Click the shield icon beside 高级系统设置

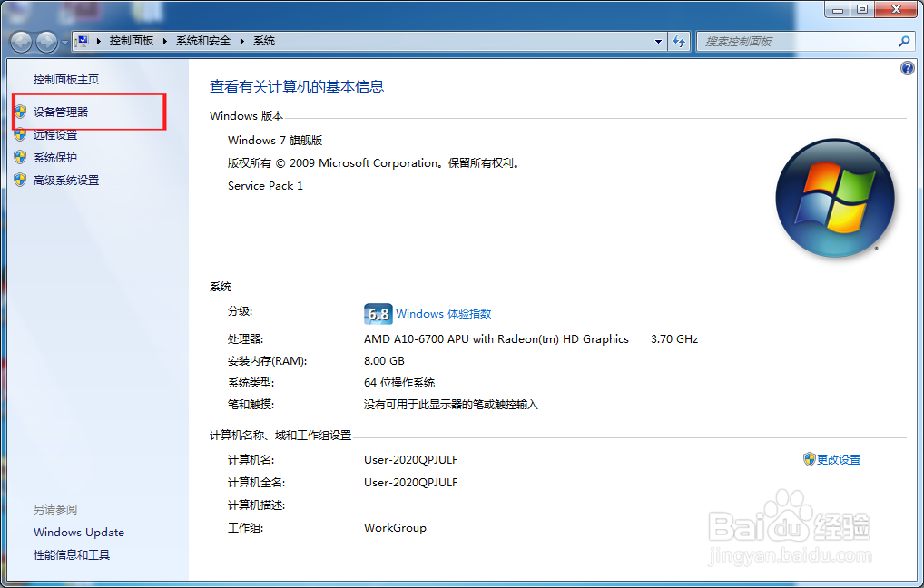click(x=21, y=181)
